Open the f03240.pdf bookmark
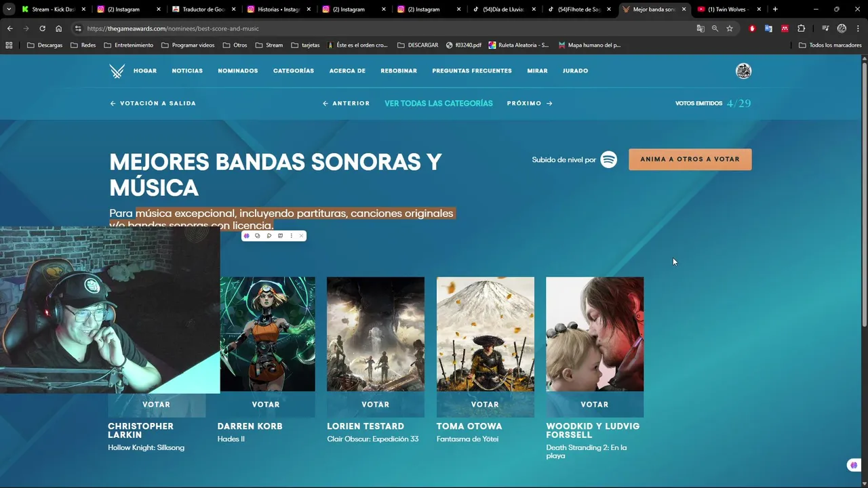The height and width of the screenshot is (488, 868). [464, 45]
